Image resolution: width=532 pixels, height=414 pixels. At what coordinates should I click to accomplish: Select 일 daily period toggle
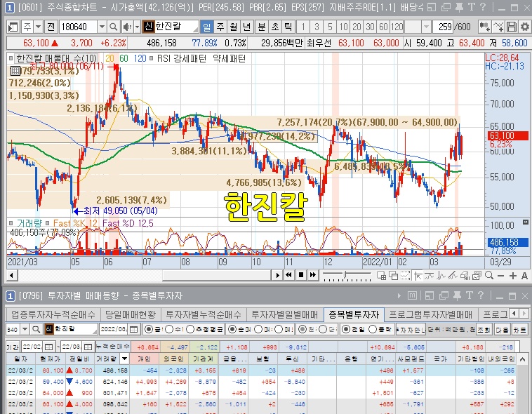[x=206, y=27]
